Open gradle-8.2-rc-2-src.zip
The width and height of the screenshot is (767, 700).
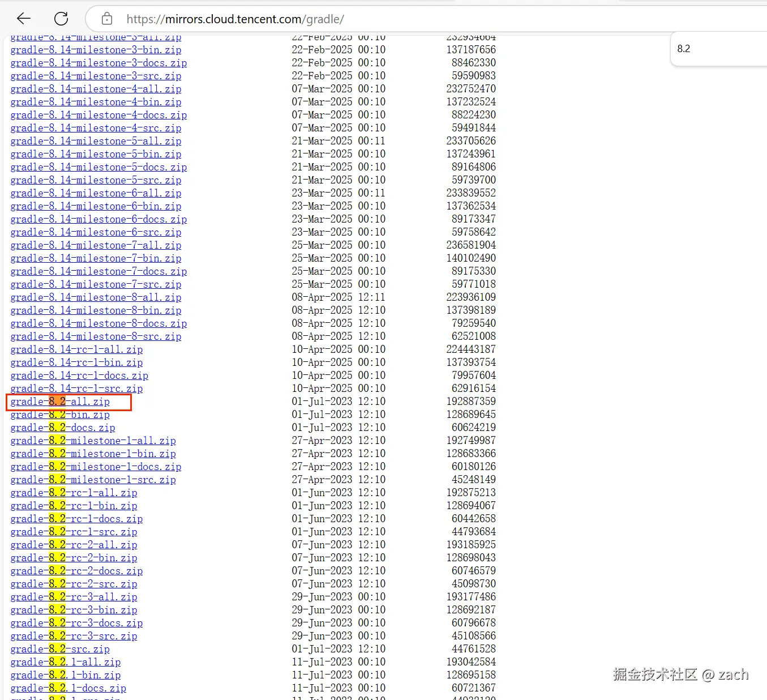74,584
